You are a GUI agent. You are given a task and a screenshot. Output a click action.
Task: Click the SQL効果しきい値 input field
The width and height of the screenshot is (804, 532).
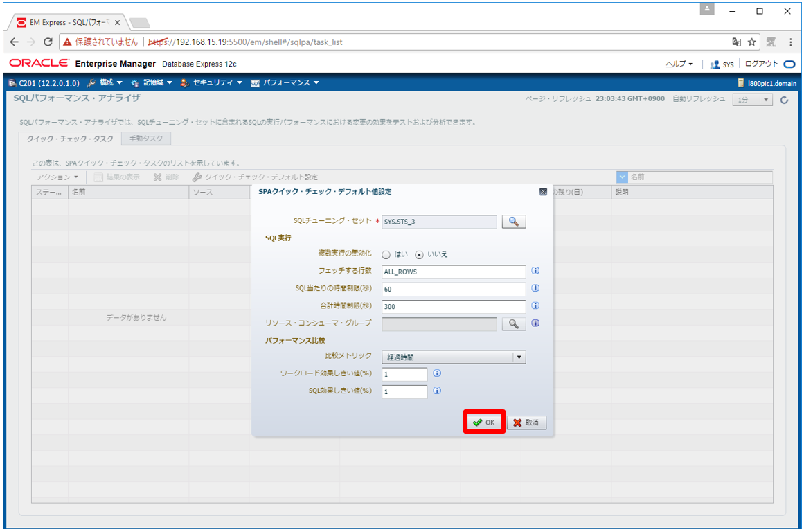(x=404, y=392)
